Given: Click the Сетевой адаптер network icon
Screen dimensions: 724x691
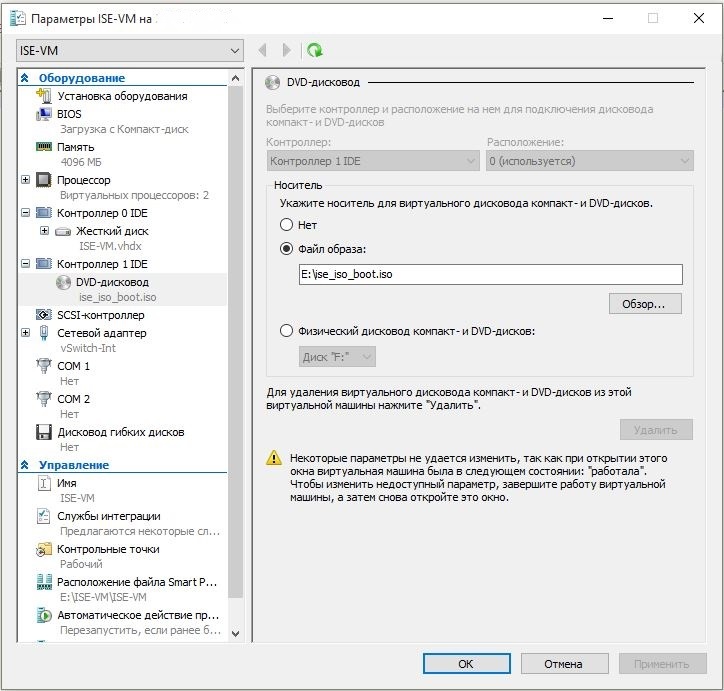Looking at the screenshot, I should [43, 333].
